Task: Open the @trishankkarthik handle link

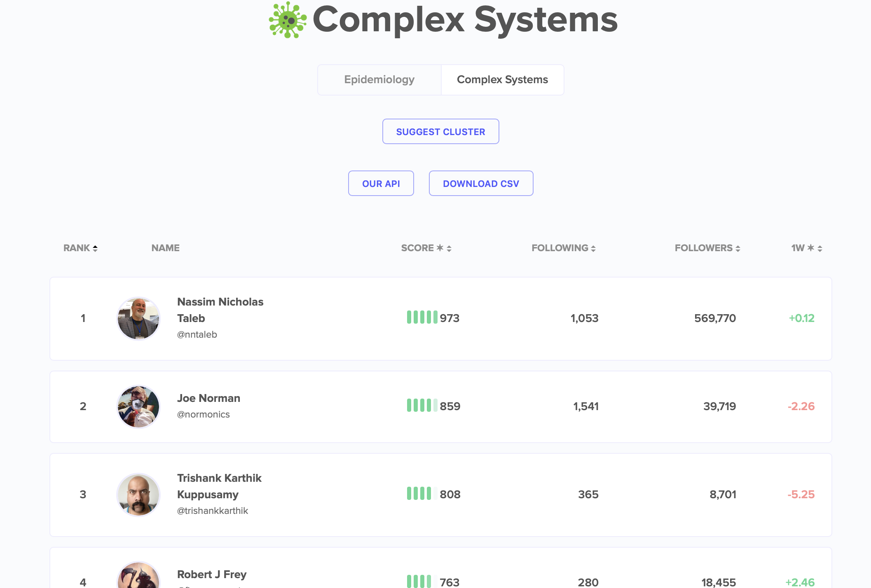Action: pos(213,511)
